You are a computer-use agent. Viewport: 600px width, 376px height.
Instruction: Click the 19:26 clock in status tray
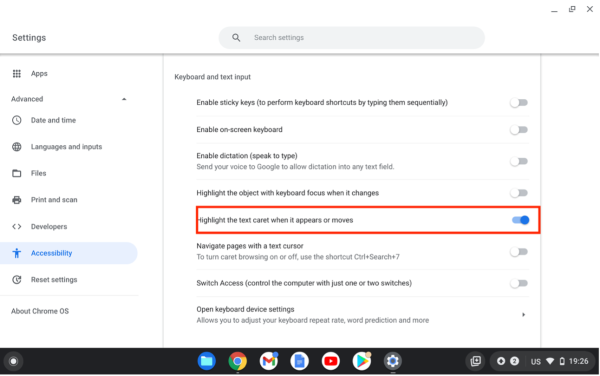[x=579, y=361]
